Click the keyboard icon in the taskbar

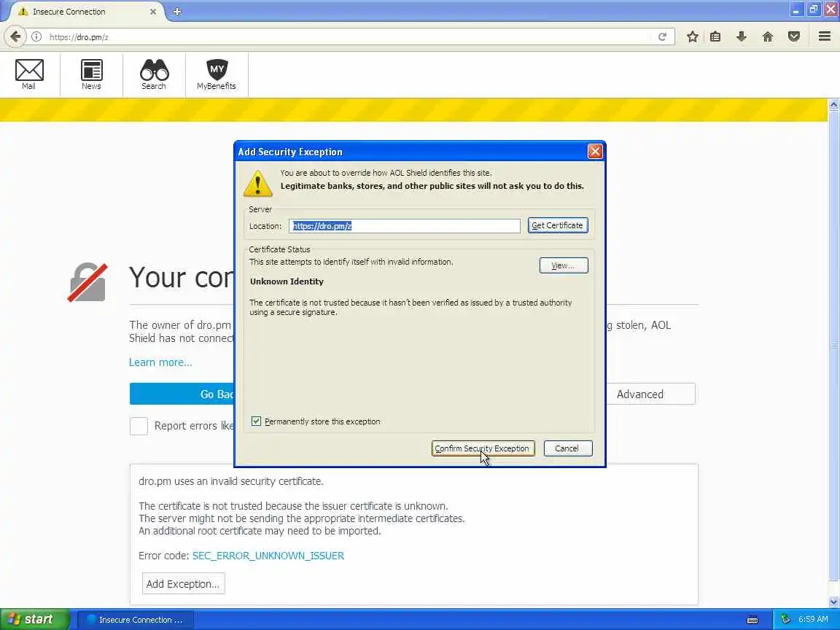pyautogui.click(x=752, y=620)
